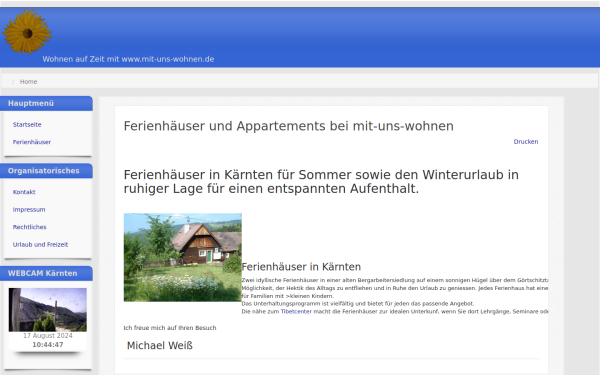This screenshot has height=375, width=600.
Task: Click the Ferienhäuser in Kärnten subheading
Action: click(x=301, y=267)
